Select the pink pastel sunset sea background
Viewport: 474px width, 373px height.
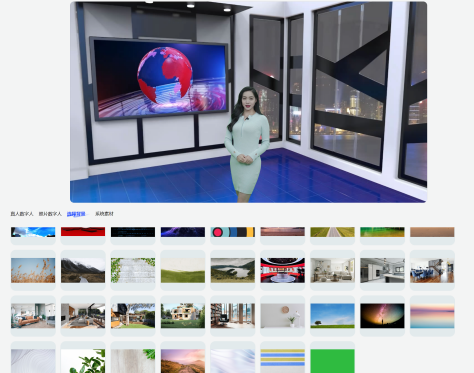pyautogui.click(x=432, y=316)
